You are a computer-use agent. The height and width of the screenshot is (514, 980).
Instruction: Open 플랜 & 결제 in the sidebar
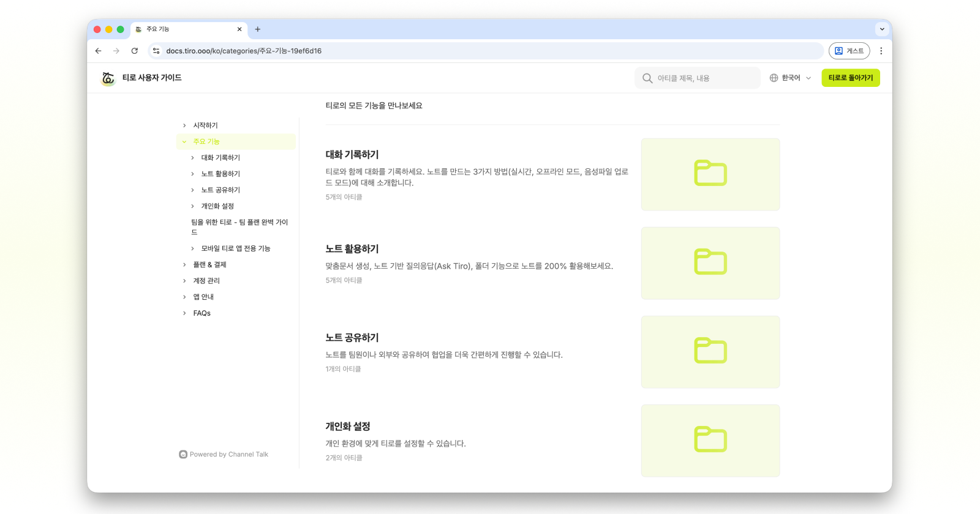(x=210, y=265)
